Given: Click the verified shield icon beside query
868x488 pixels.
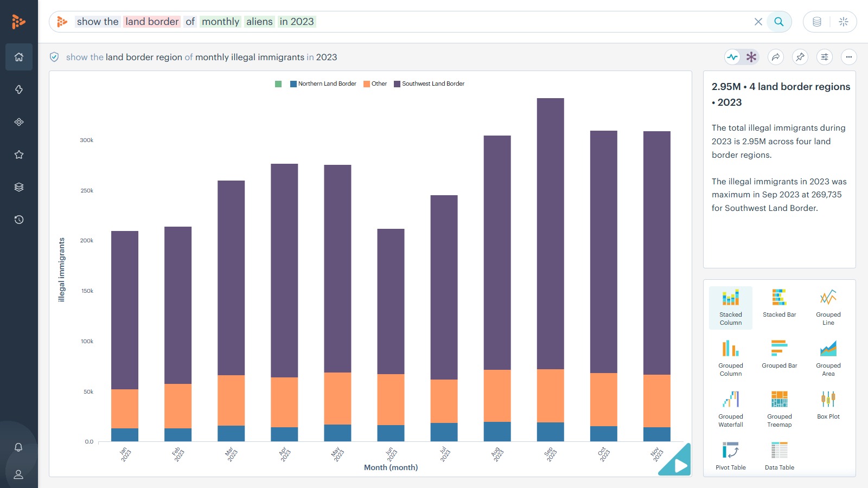Looking at the screenshot, I should tap(54, 57).
